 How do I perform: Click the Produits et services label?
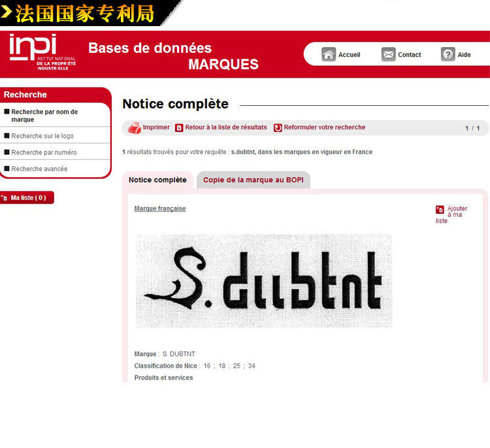pos(163,377)
